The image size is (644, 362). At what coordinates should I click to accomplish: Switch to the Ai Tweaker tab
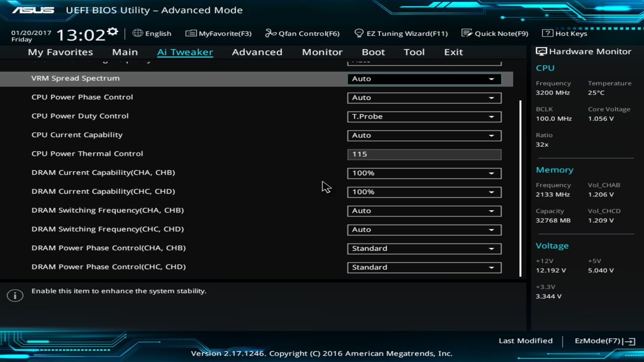click(x=185, y=52)
